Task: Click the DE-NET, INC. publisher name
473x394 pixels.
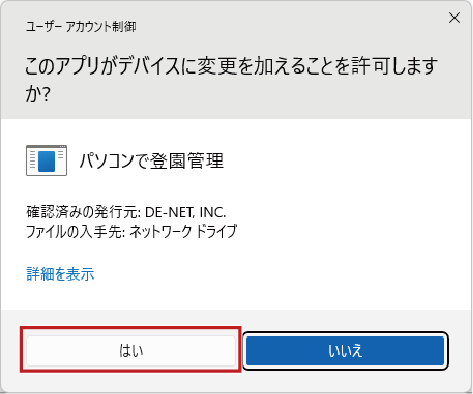Action: (x=186, y=212)
